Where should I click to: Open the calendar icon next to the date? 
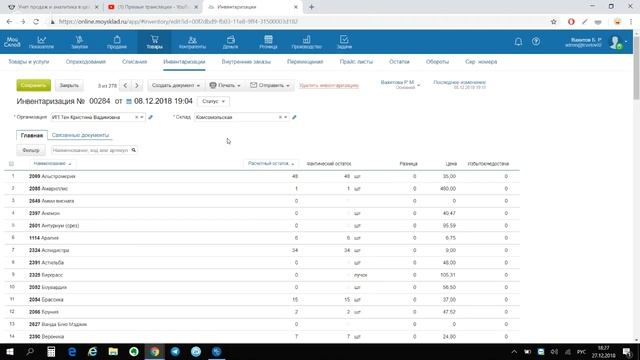click(x=129, y=101)
